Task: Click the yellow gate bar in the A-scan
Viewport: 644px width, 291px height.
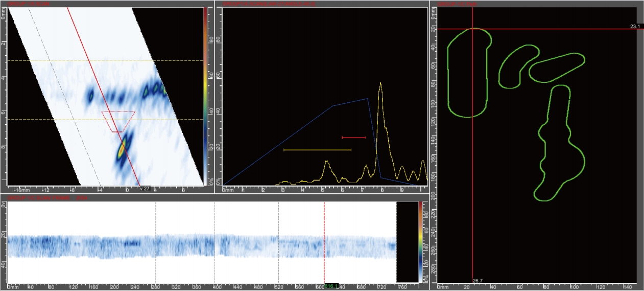Action: pyautogui.click(x=317, y=150)
